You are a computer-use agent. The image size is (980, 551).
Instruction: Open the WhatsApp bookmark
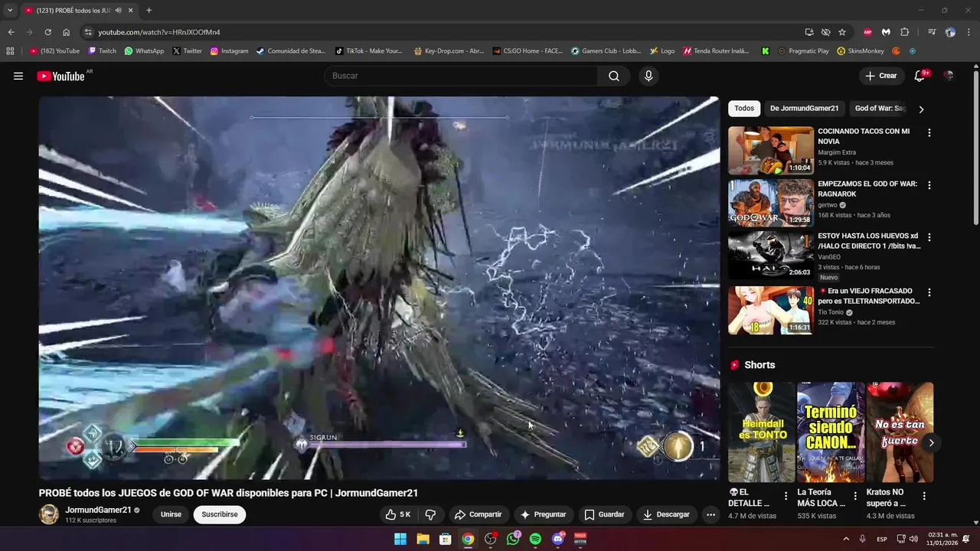[144, 51]
